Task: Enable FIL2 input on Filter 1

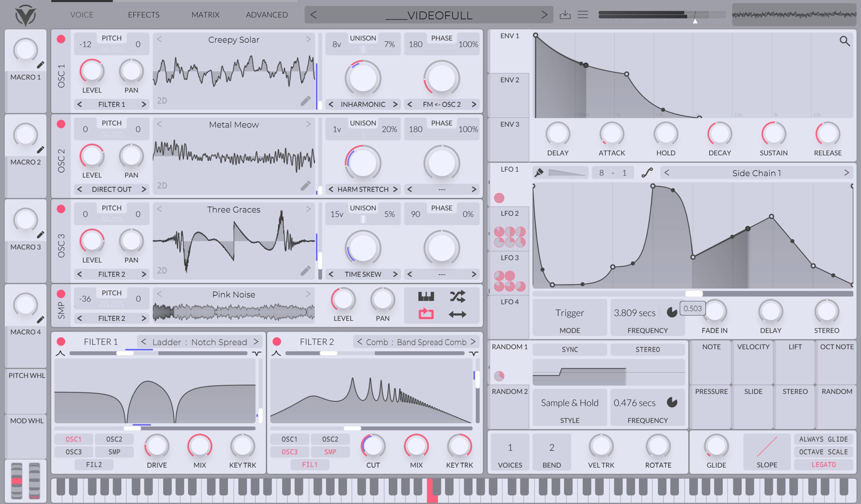Action: 94,465
